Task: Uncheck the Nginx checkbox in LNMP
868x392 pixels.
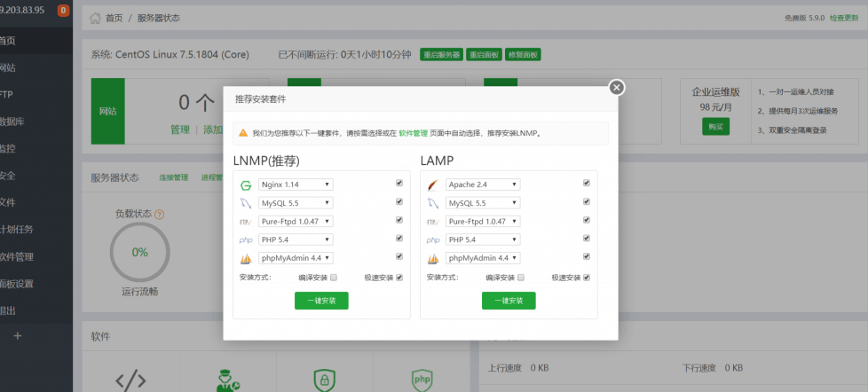Action: (399, 183)
